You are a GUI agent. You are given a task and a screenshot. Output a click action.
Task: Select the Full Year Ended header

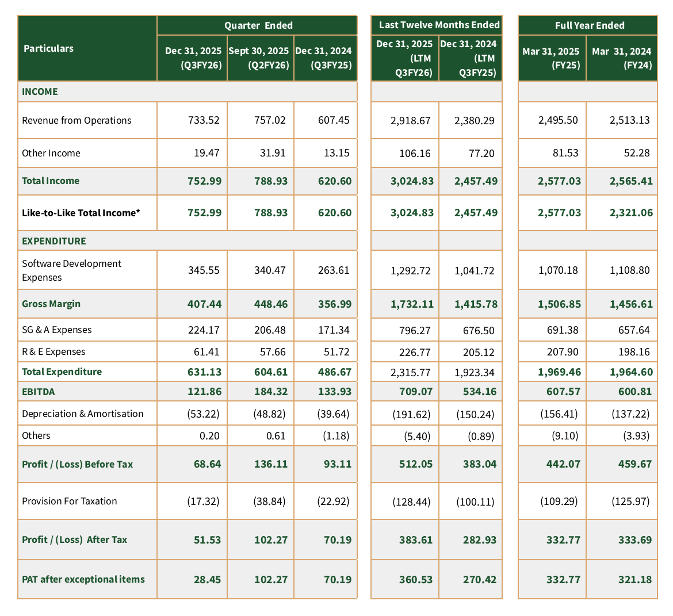pos(589,25)
